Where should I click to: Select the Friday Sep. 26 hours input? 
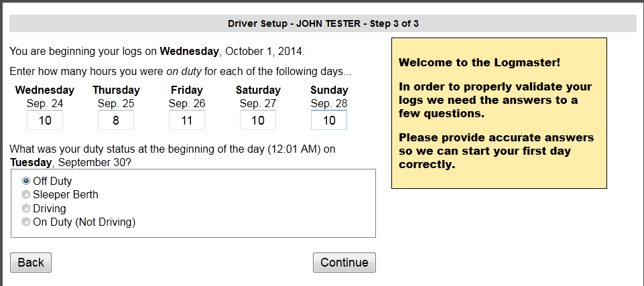187,120
